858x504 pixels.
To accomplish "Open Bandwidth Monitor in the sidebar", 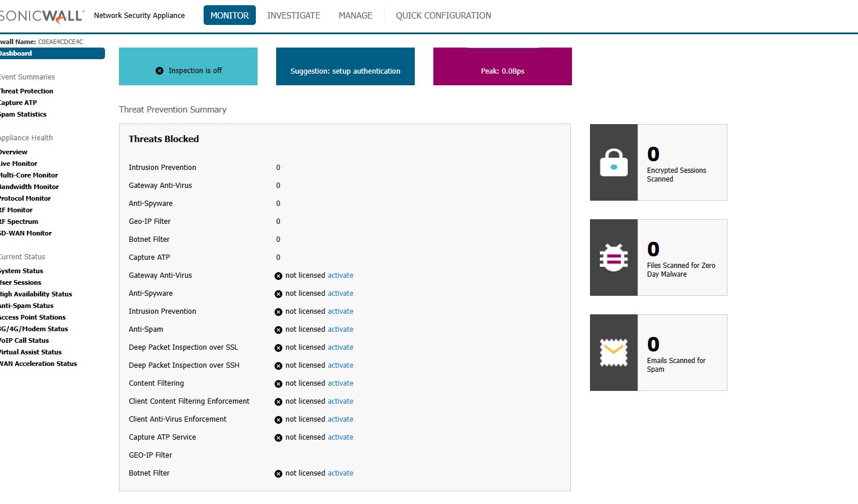I will [x=30, y=187].
